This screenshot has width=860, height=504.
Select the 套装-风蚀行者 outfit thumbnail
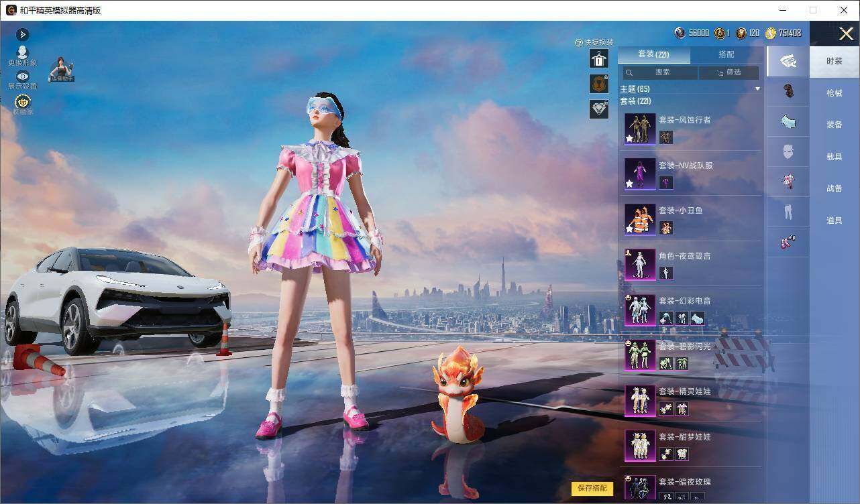click(x=640, y=129)
